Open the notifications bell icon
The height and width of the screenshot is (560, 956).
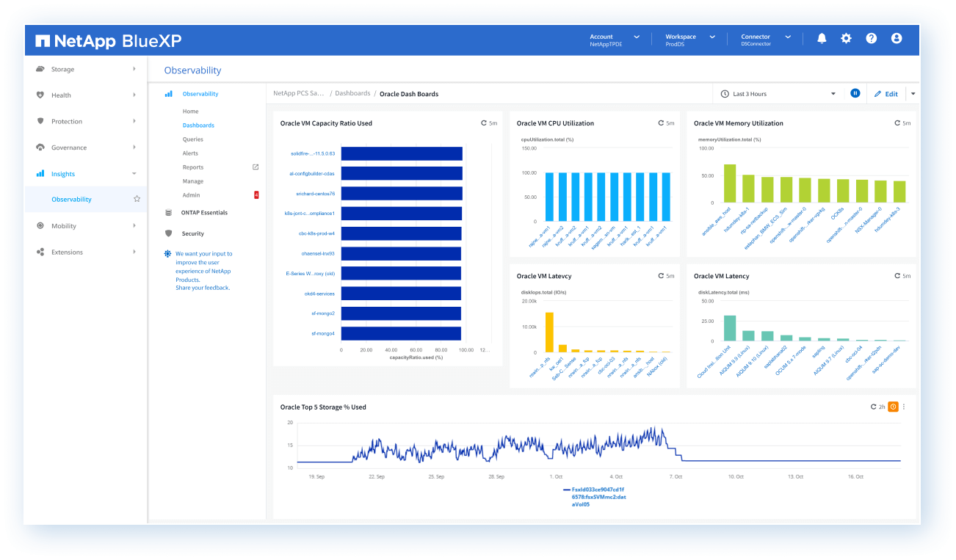pos(822,38)
